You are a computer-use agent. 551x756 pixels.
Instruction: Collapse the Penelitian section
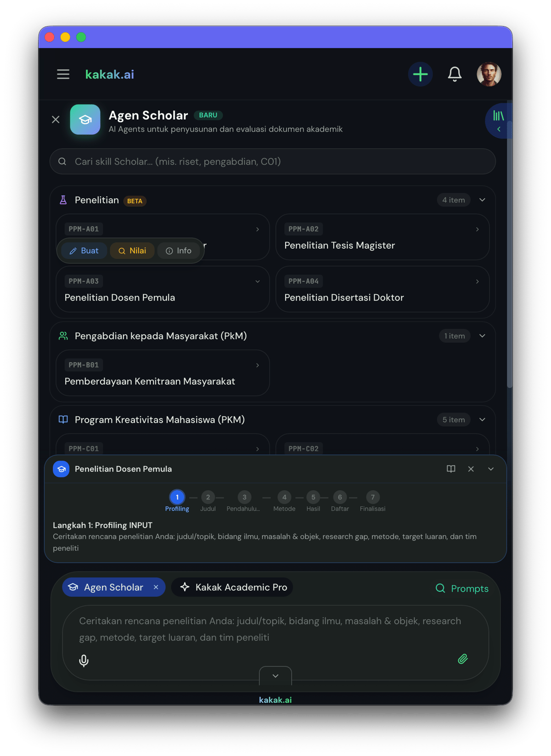(x=482, y=200)
